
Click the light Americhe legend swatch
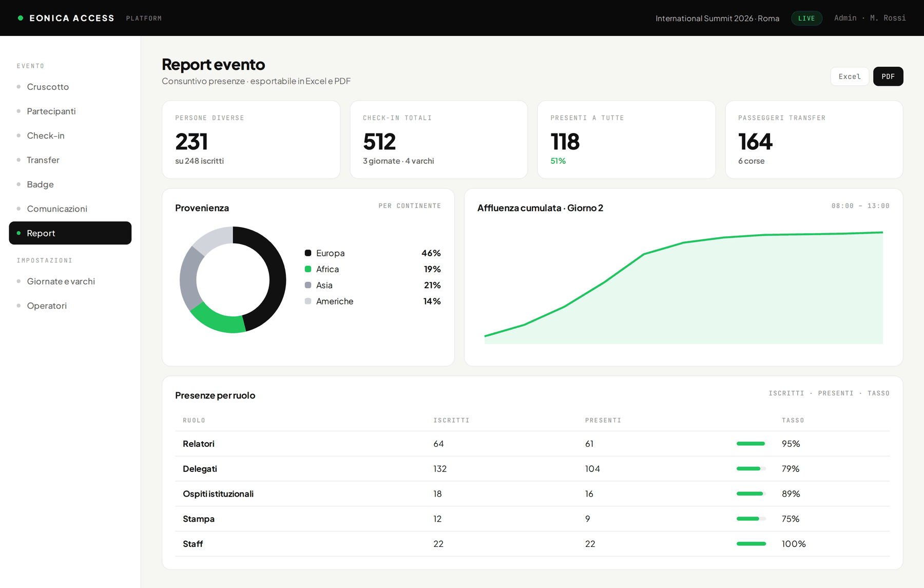coord(308,301)
